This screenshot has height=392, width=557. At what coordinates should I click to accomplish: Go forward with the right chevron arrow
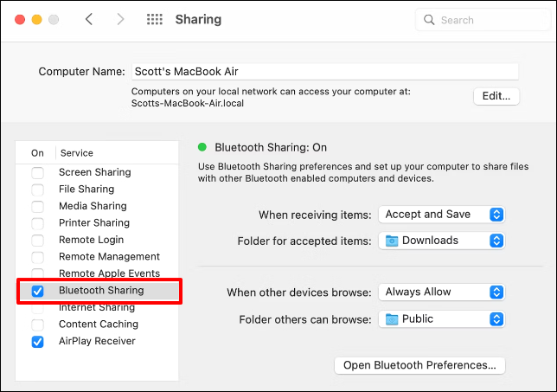click(x=120, y=19)
